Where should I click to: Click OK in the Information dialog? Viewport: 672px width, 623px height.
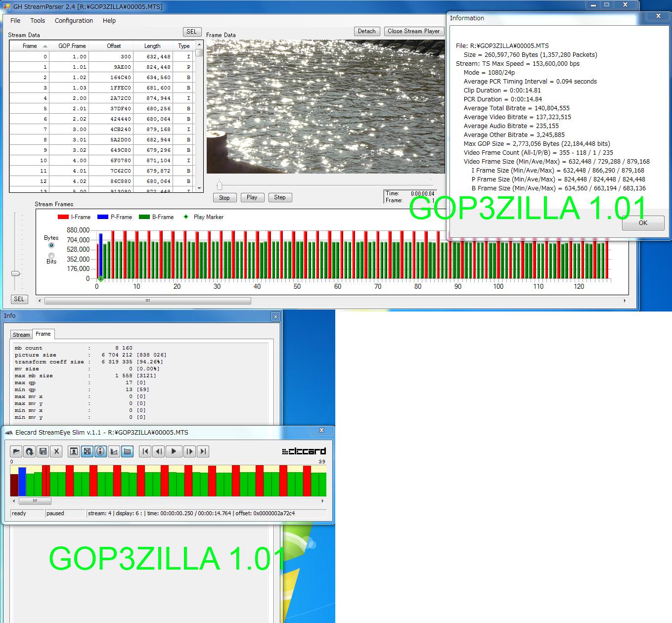tap(643, 223)
